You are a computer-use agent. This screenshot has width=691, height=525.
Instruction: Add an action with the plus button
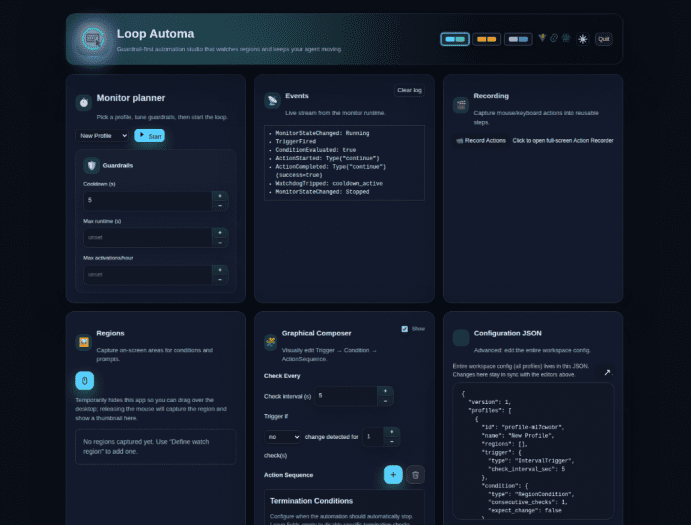pos(393,475)
